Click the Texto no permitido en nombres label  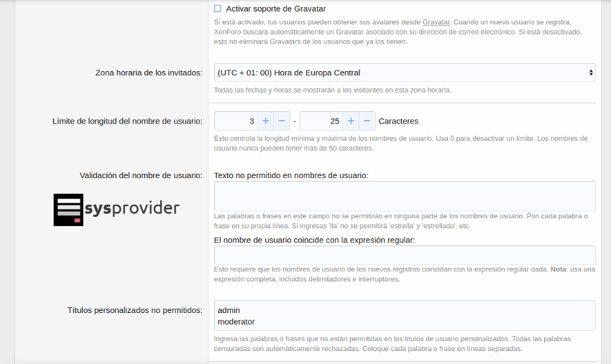click(291, 175)
